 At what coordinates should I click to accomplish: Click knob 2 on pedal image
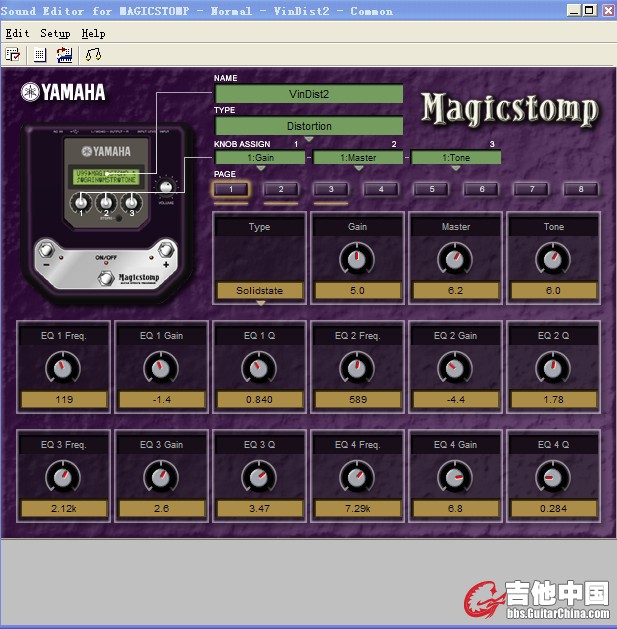point(106,203)
